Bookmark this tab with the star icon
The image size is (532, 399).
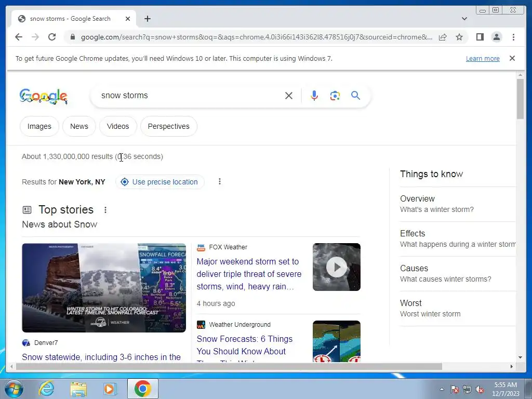pyautogui.click(x=459, y=37)
